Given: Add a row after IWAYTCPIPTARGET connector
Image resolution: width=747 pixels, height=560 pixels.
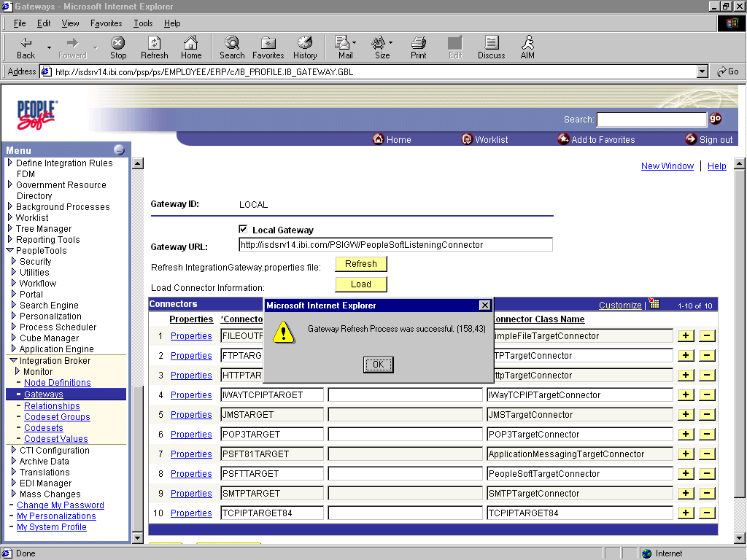Looking at the screenshot, I should 686,394.
